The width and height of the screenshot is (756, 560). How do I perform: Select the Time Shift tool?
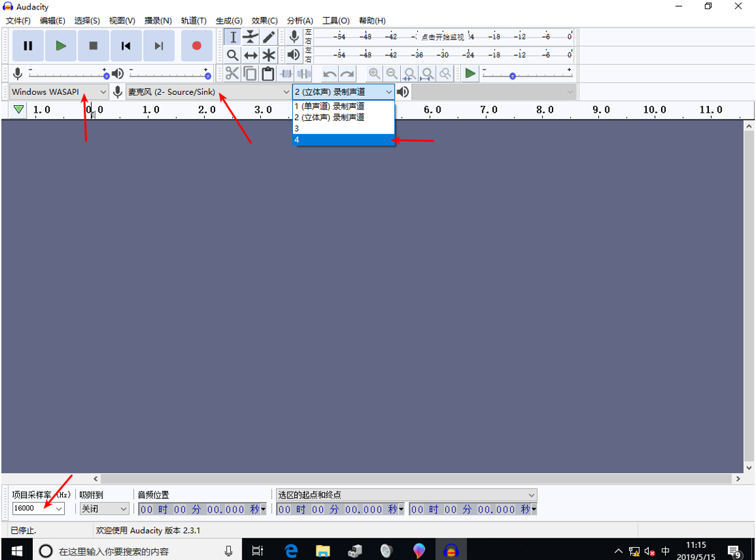click(251, 55)
